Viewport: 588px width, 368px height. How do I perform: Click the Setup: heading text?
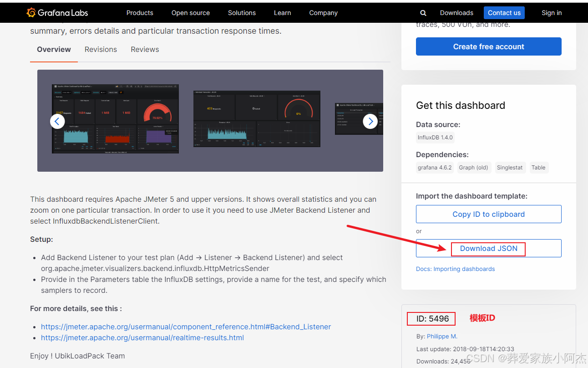click(x=41, y=239)
